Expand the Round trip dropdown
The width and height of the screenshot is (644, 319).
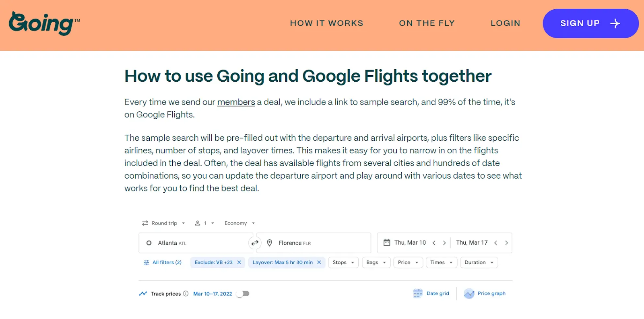click(x=164, y=223)
